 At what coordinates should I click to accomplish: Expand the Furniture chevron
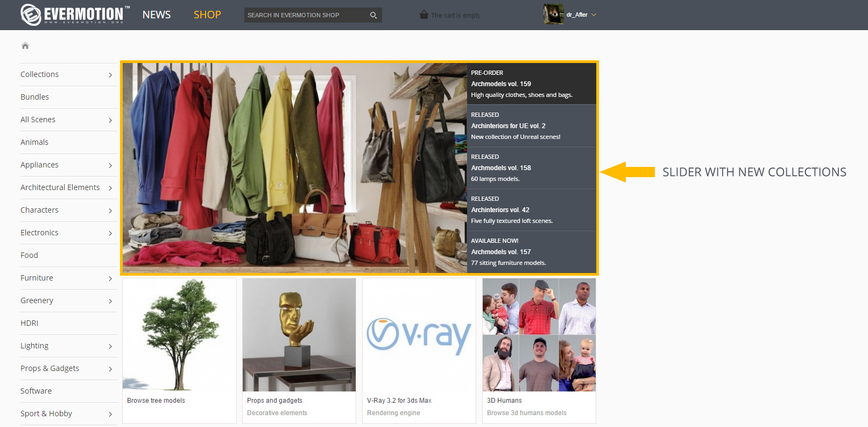pyautogui.click(x=110, y=278)
